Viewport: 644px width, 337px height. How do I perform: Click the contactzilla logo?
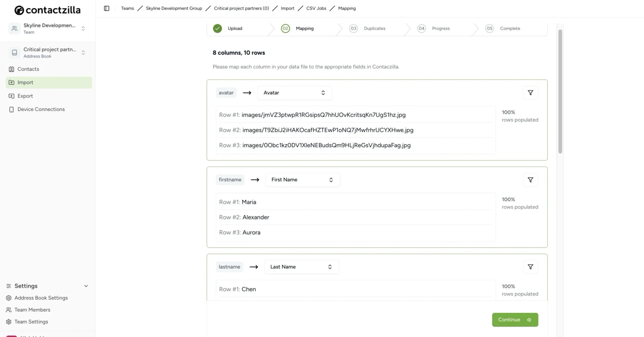tap(47, 10)
